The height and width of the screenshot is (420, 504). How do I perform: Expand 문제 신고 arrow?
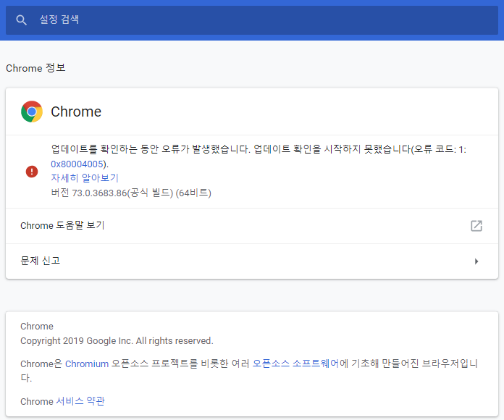pyautogui.click(x=476, y=261)
